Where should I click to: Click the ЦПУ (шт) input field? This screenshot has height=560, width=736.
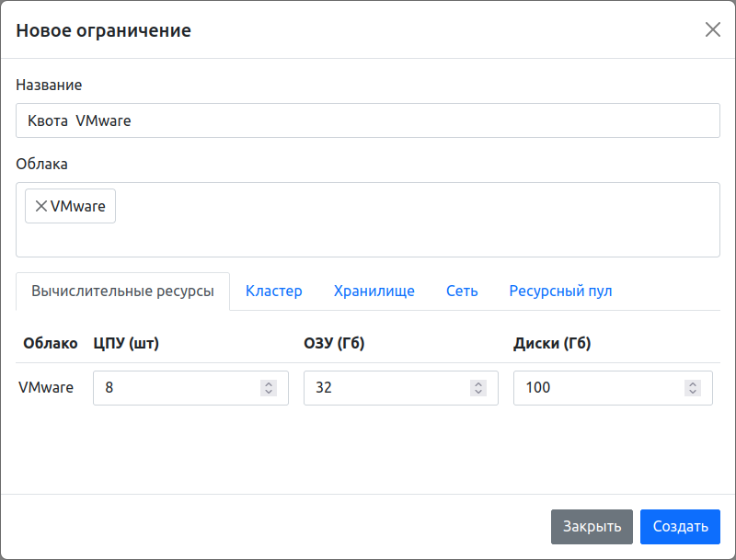click(x=175, y=388)
